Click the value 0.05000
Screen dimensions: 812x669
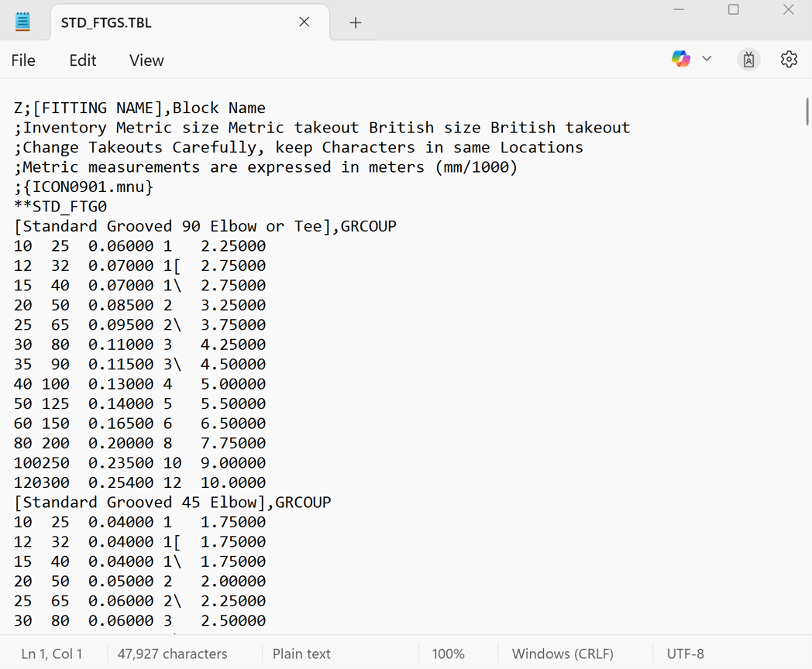tap(121, 582)
